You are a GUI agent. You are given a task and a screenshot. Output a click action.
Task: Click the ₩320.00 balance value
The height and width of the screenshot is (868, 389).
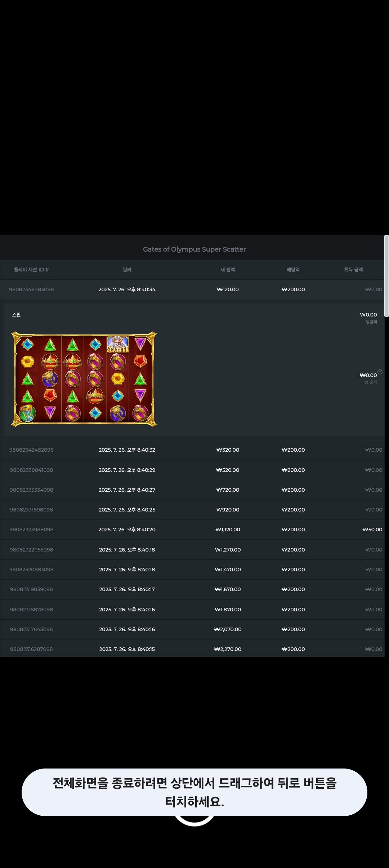pos(228,450)
